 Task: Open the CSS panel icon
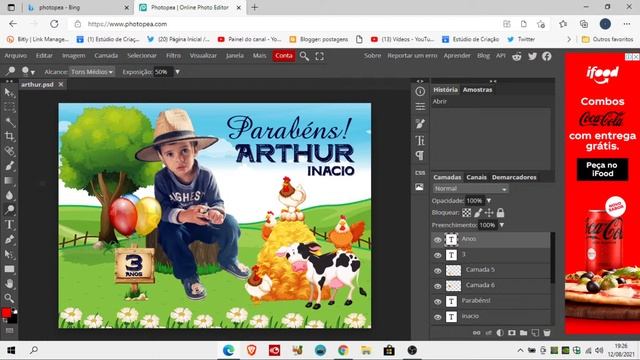[420, 173]
